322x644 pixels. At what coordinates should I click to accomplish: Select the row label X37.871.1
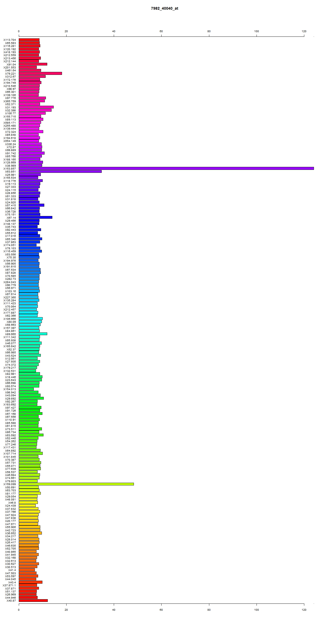coord(9,586)
